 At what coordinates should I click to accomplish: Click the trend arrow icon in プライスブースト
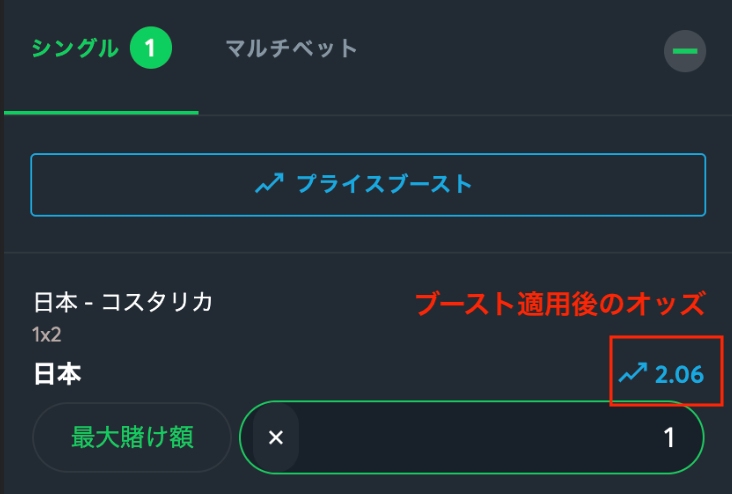pos(269,185)
